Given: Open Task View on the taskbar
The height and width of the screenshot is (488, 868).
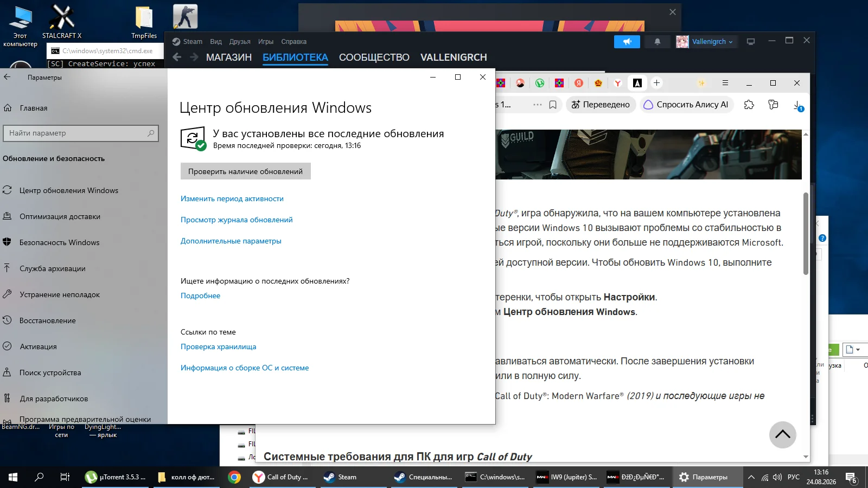Looking at the screenshot, I should 65,477.
